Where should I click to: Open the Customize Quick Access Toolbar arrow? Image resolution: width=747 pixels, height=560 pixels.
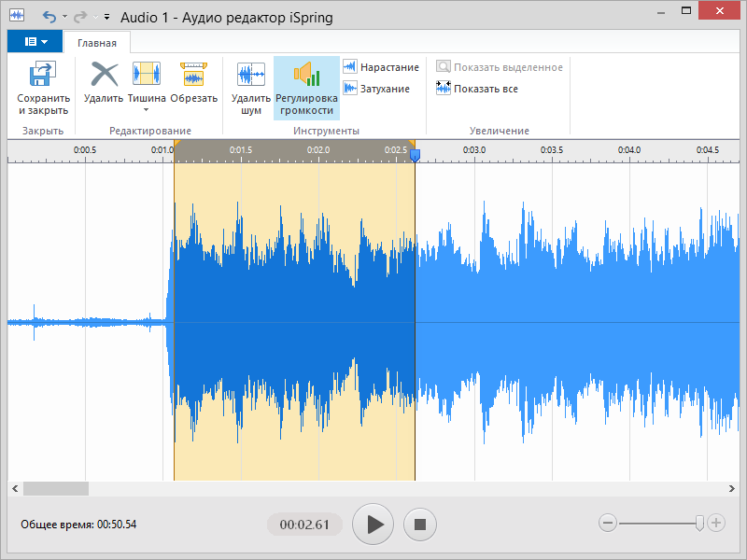coord(107,17)
